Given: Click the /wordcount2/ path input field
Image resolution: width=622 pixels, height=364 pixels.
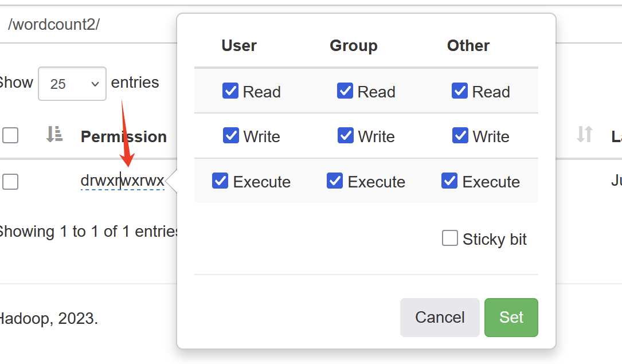Looking at the screenshot, I should coord(86,25).
